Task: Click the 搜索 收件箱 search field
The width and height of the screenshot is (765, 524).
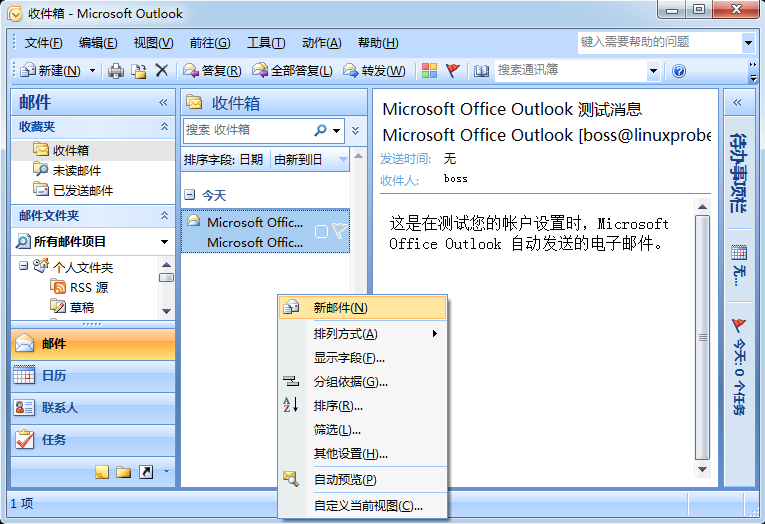Action: click(248, 130)
